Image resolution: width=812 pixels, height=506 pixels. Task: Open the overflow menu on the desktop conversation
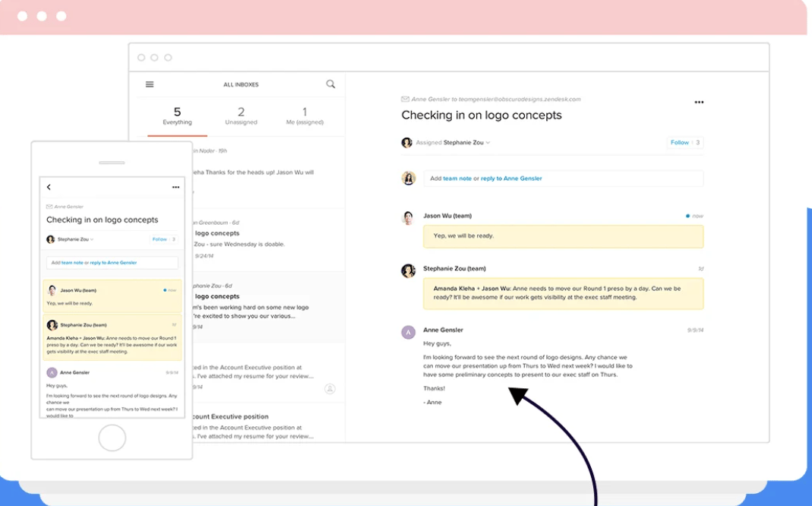699,101
